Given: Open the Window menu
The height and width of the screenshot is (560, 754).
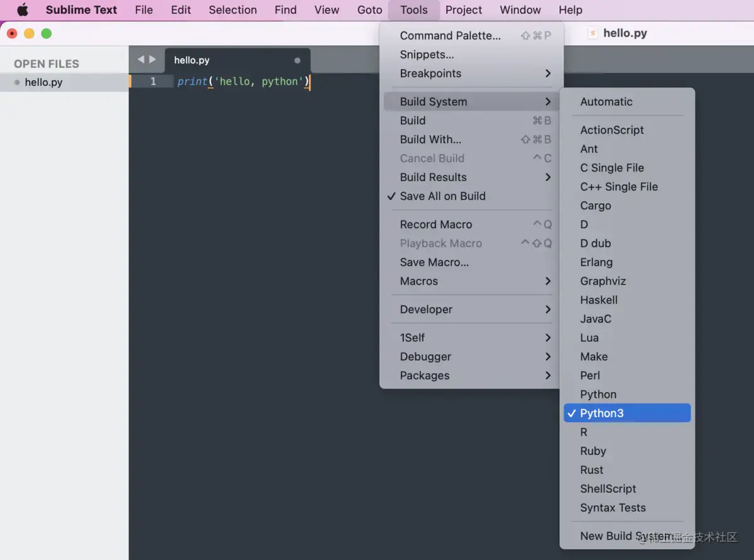Looking at the screenshot, I should (x=520, y=10).
